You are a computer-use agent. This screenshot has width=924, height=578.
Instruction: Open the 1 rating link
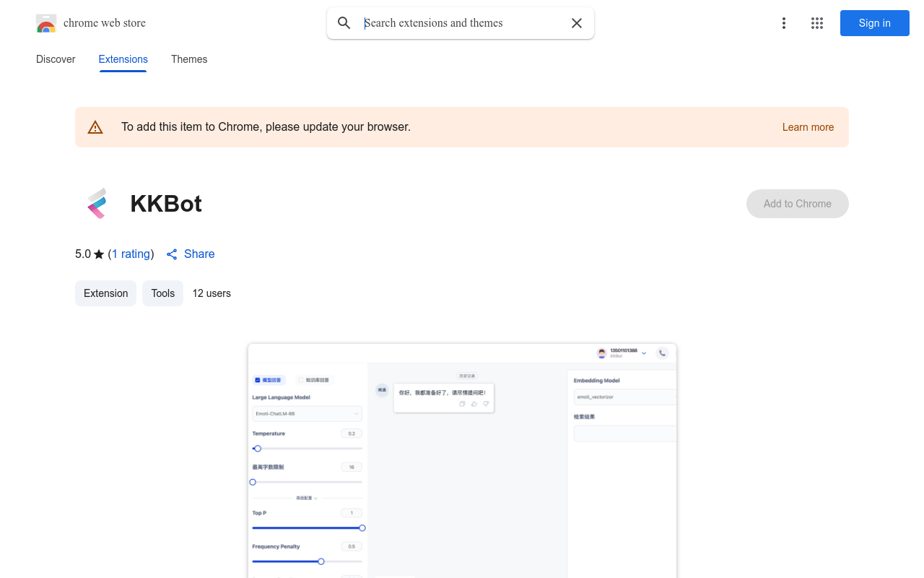[131, 254]
